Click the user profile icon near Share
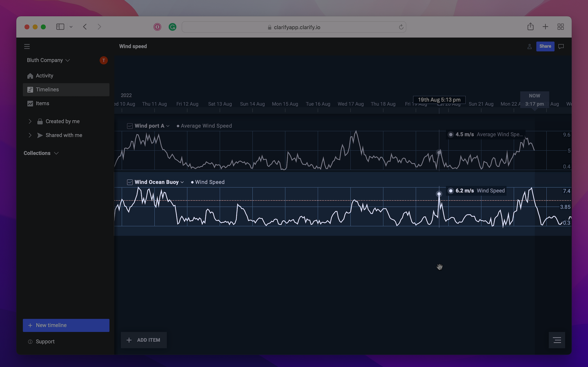Screen dimensions: 588x367 529,46
